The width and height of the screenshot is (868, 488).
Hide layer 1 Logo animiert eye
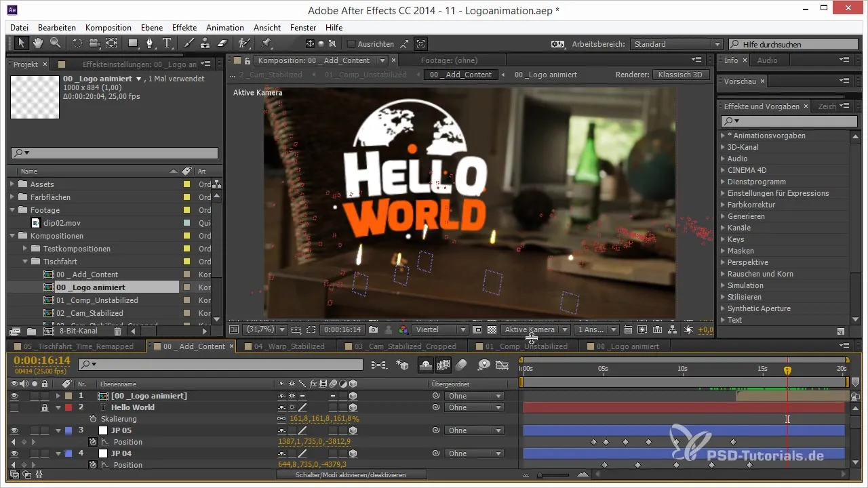(x=15, y=396)
